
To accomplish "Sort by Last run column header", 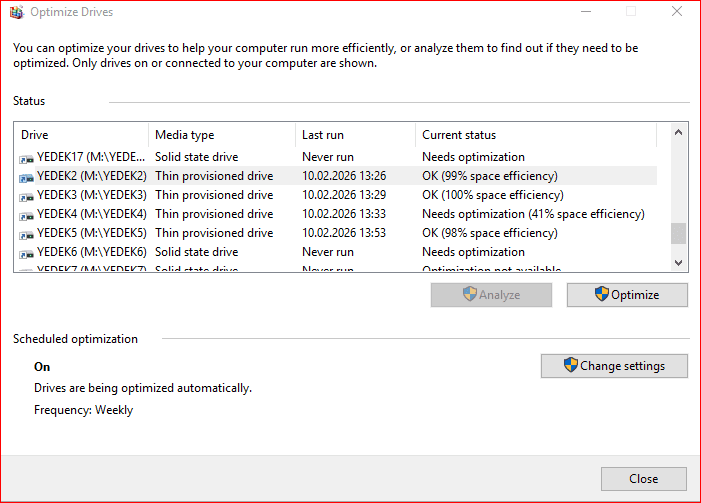I will point(354,135).
